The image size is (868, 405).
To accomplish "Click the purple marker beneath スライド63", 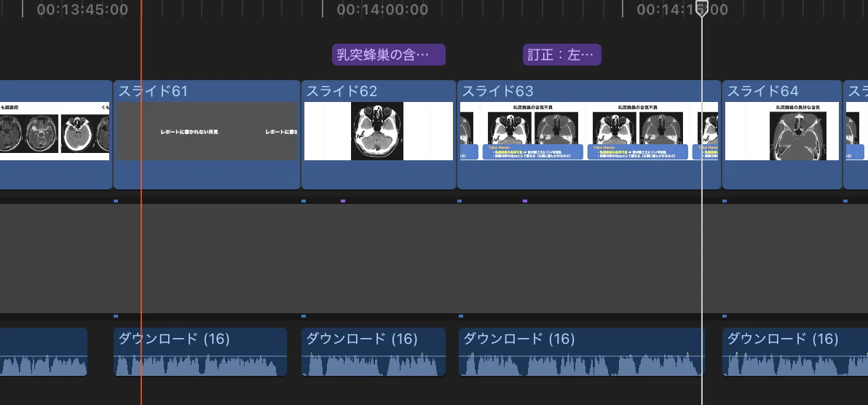I will [x=525, y=200].
